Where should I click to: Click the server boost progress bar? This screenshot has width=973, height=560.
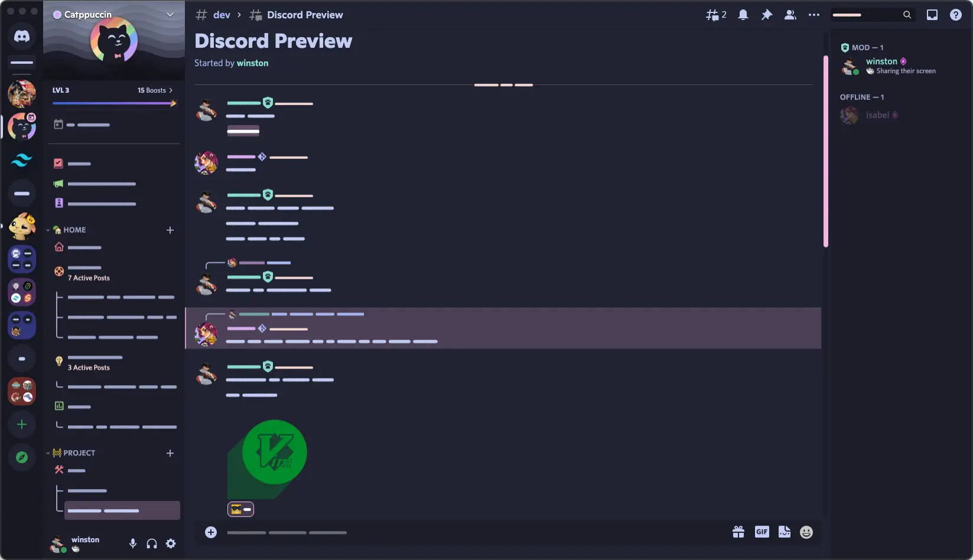[x=114, y=103]
